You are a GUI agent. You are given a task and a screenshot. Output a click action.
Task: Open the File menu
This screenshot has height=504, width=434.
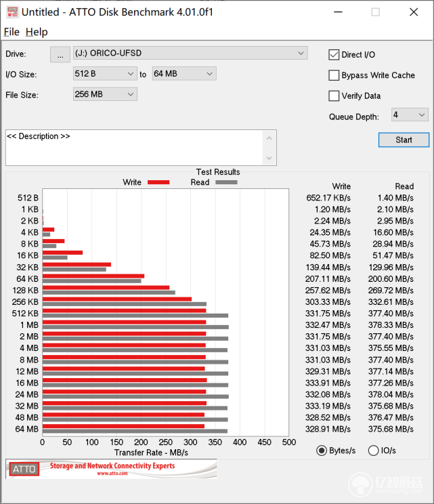click(12, 32)
